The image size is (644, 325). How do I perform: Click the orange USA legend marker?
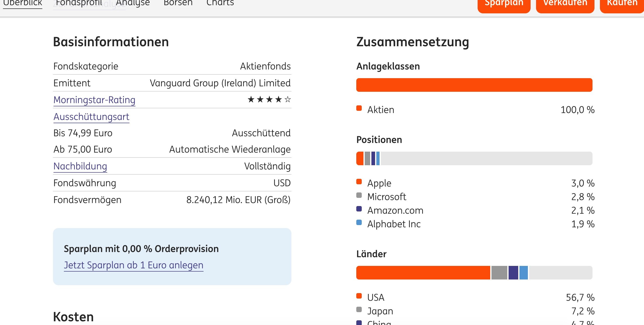click(359, 296)
